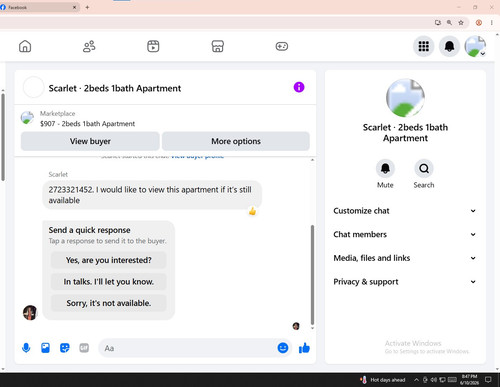Viewport: 500px width, 387px height.
Task: Click the purple conversation info icon
Action: (299, 87)
